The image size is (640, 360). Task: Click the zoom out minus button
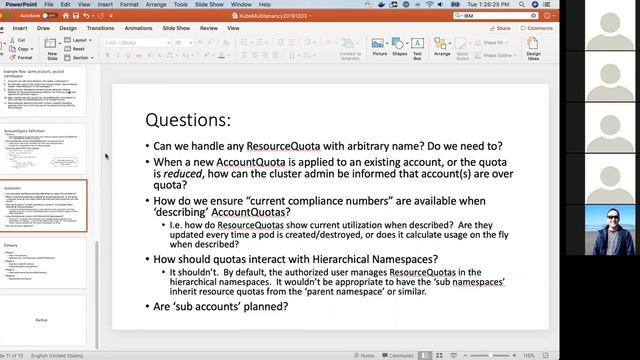click(465, 356)
